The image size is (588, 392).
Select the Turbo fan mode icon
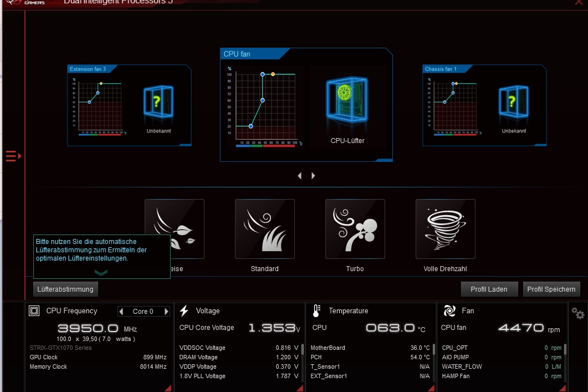(x=355, y=229)
